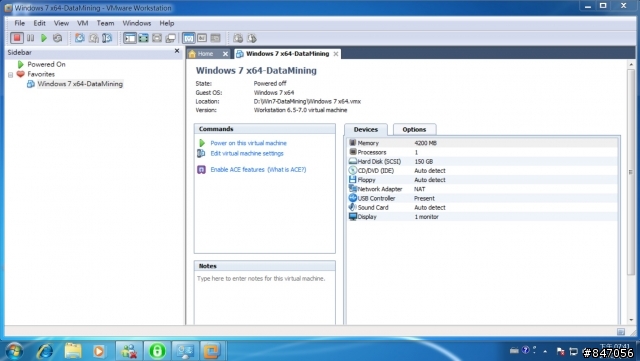Open Windows Explorer folder taskbar icon
640x361 pixels.
pos(73,351)
